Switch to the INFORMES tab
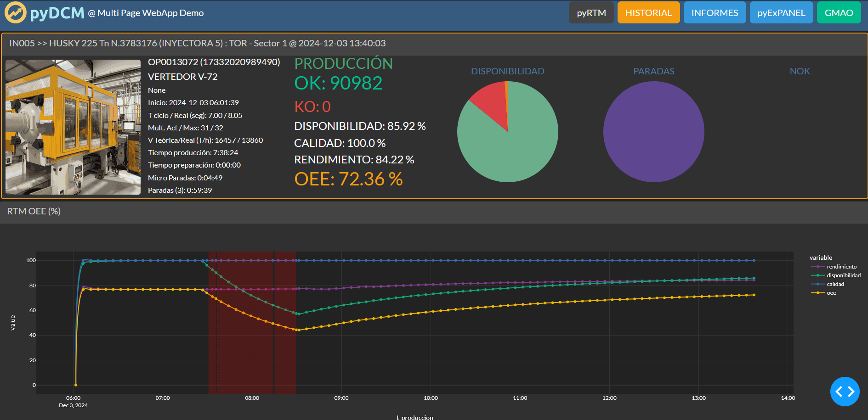Image resolution: width=868 pixels, height=420 pixels. (715, 12)
